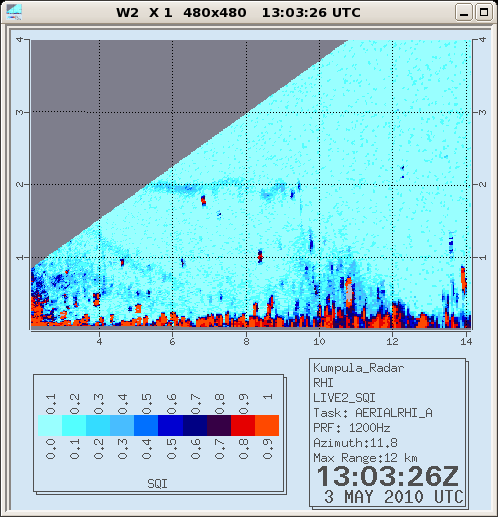Click the window title bar text
This screenshot has height=517, width=498.
click(238, 13)
